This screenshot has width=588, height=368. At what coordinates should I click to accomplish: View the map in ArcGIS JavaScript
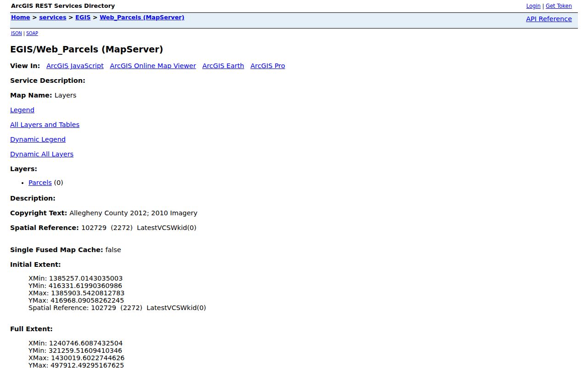click(x=75, y=66)
